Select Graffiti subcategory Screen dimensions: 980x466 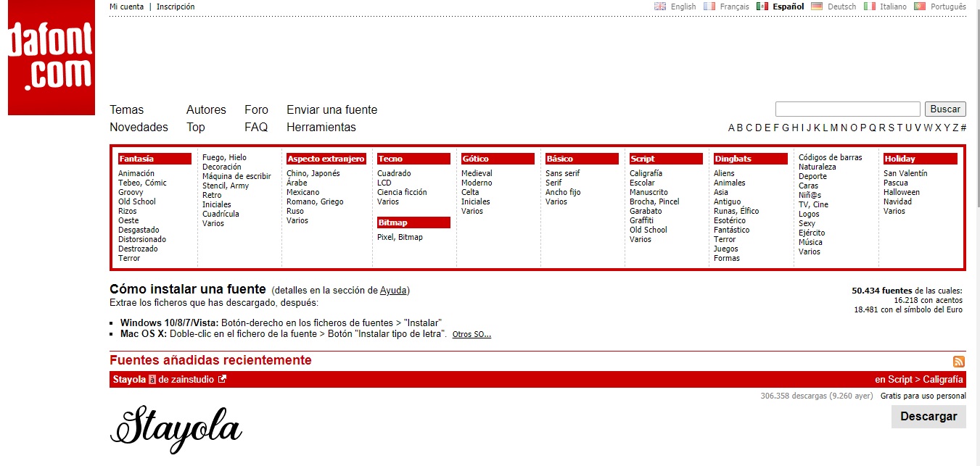(x=641, y=220)
